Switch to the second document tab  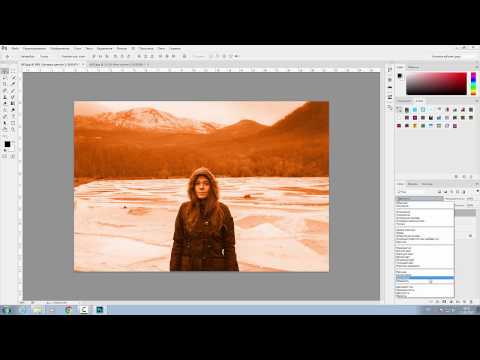[x=117, y=65]
